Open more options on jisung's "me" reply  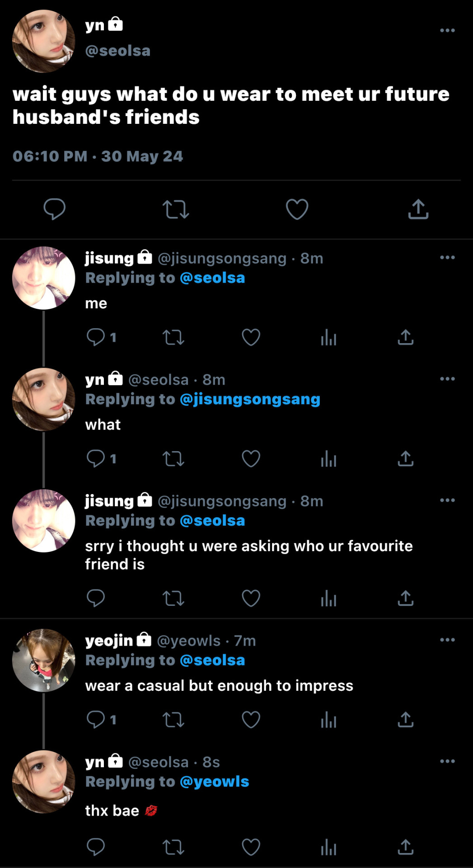click(447, 258)
